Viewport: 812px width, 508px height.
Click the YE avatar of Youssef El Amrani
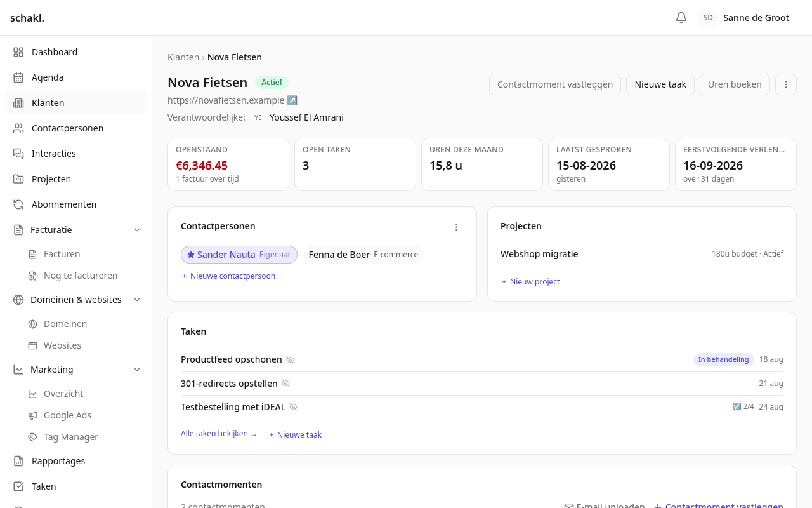[x=258, y=117]
